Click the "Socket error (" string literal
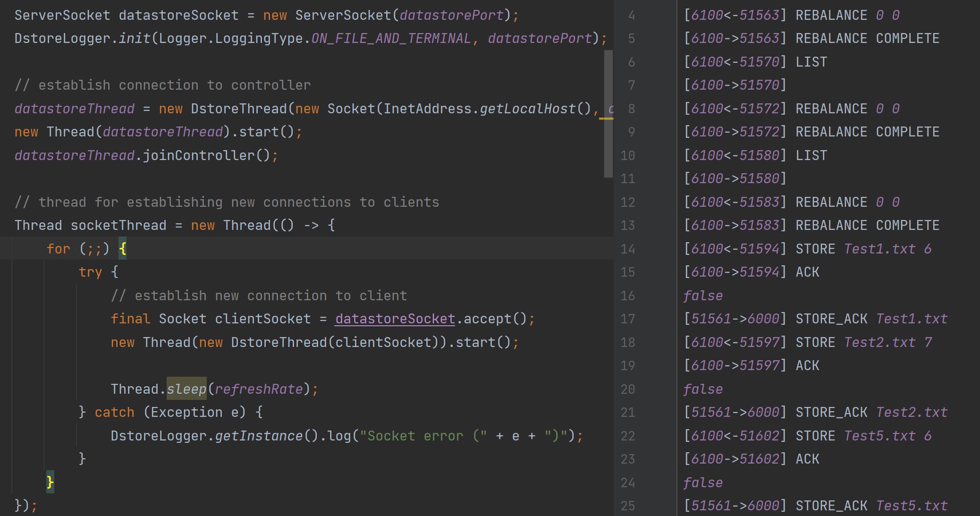980x516 pixels. (422, 436)
